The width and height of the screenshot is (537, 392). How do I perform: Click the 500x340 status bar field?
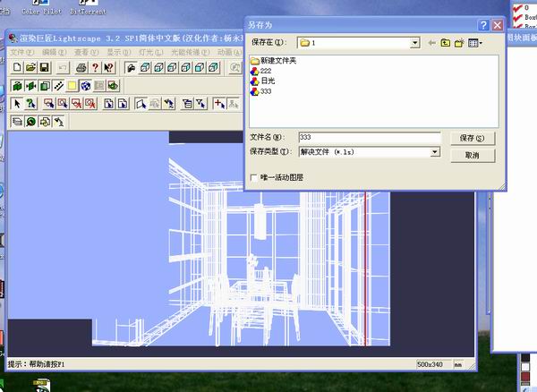pos(433,364)
